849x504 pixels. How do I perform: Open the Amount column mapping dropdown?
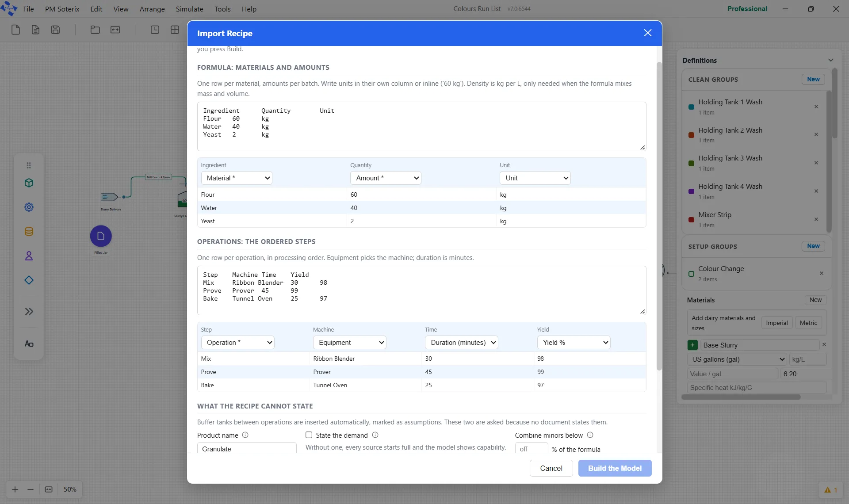pos(386,178)
